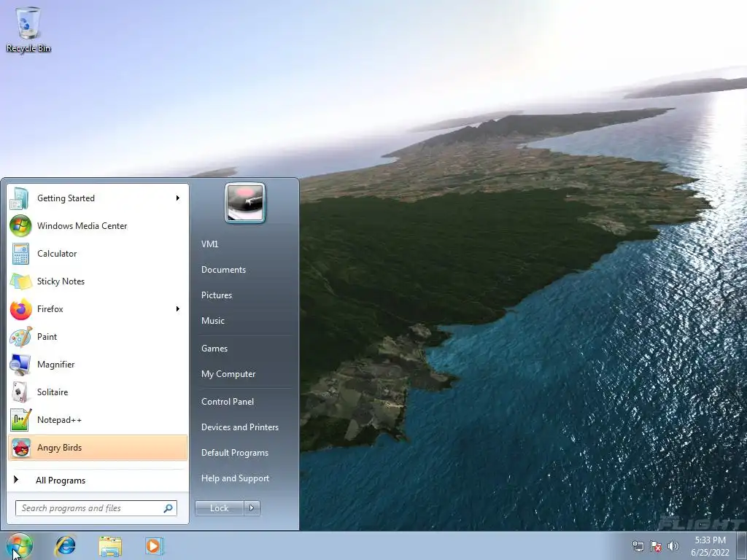The height and width of the screenshot is (560, 747).
Task: Expand Getting Started jump list arrow
Action: (177, 198)
